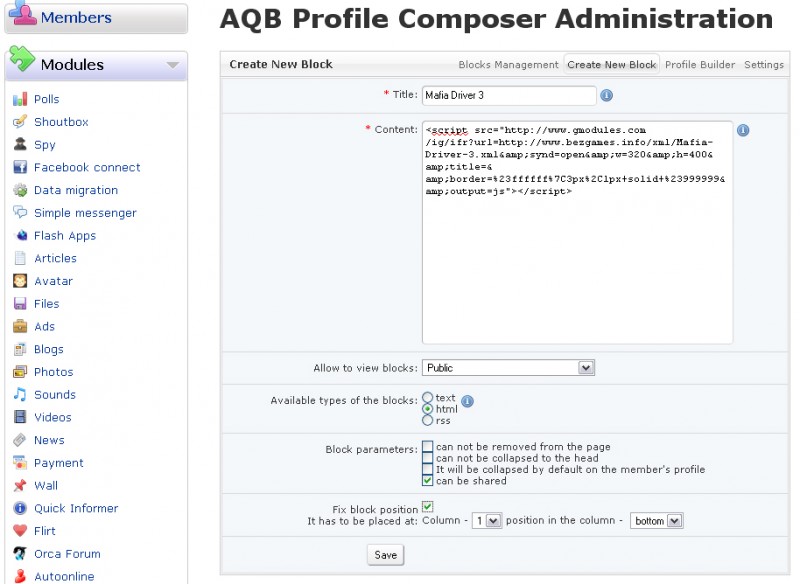Open the Payment module link

pos(59,463)
